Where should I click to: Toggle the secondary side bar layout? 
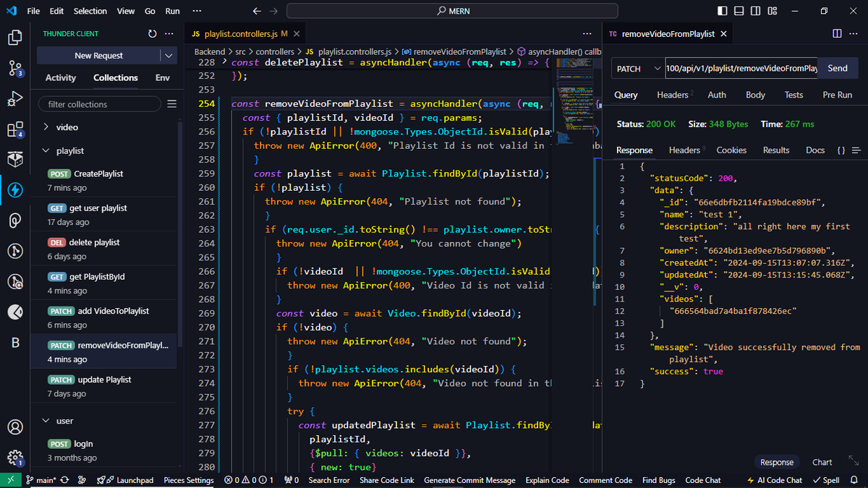tap(756, 11)
